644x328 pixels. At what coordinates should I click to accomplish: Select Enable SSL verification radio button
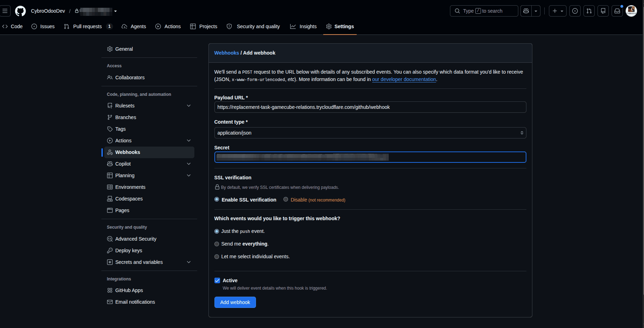[x=217, y=199]
